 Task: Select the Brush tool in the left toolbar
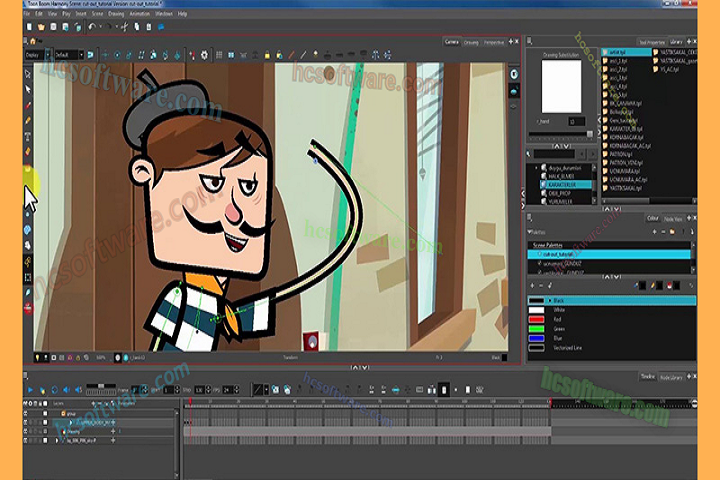[x=28, y=105]
